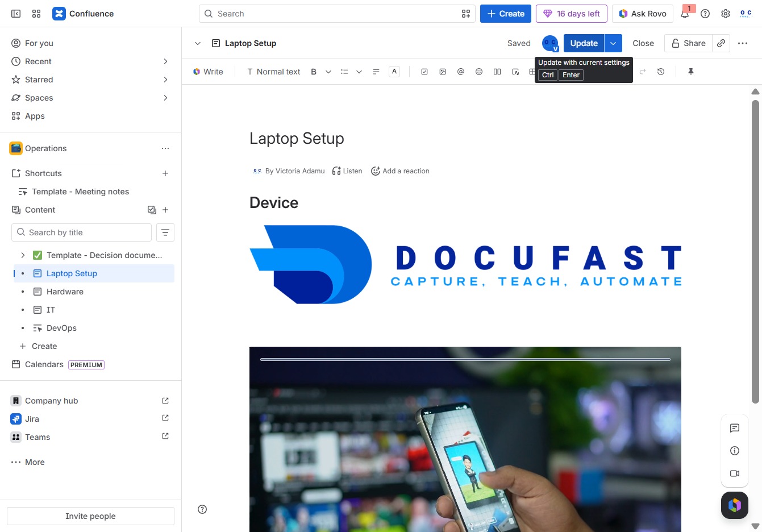Image resolution: width=762 pixels, height=532 pixels.
Task: Insert a bulleted list
Action: coord(344,72)
